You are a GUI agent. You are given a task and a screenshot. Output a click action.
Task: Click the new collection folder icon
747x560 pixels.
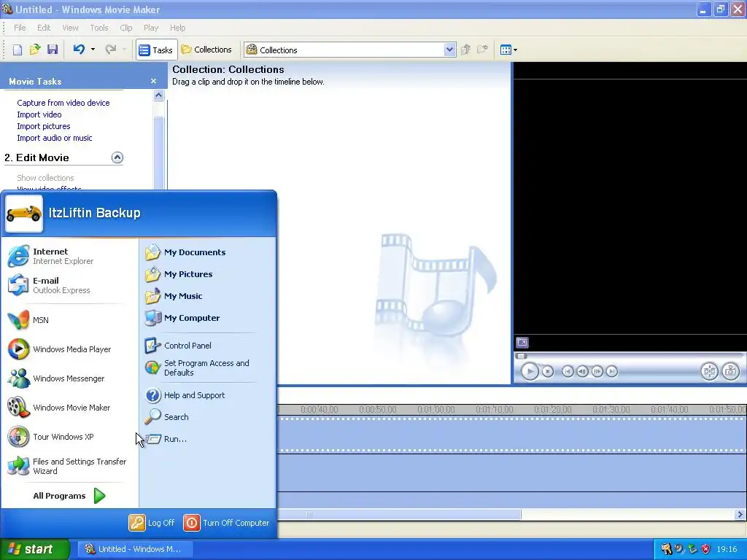[x=483, y=50]
